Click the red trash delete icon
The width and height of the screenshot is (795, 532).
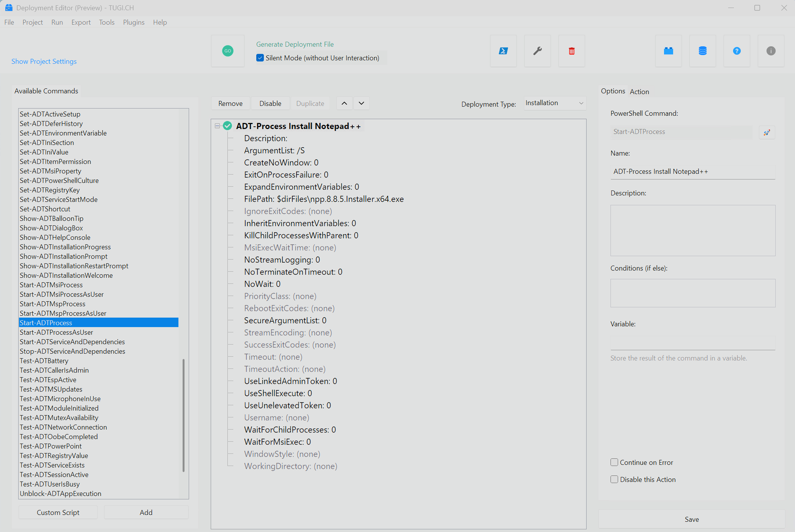tap(572, 51)
